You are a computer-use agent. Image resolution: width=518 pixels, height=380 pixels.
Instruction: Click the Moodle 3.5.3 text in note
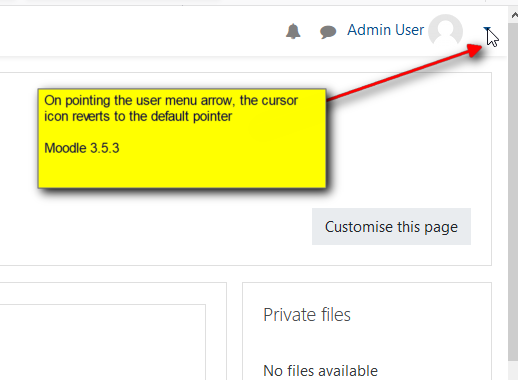(x=82, y=148)
